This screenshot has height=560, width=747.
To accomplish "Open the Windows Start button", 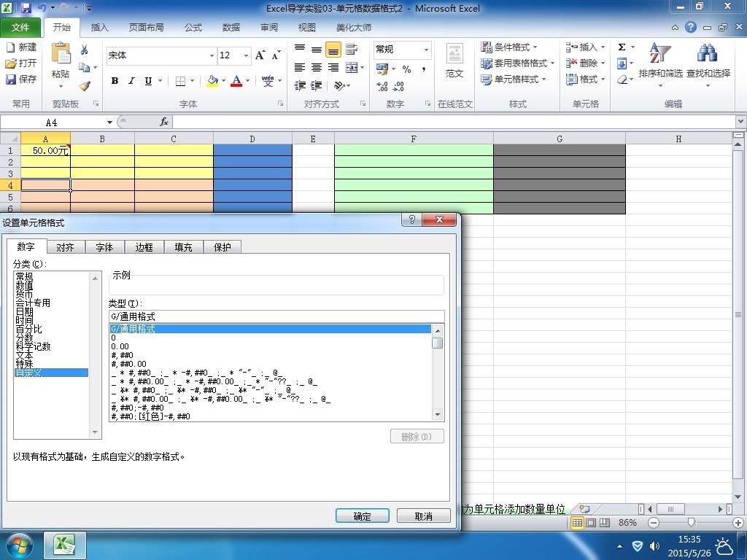I will pyautogui.click(x=20, y=545).
